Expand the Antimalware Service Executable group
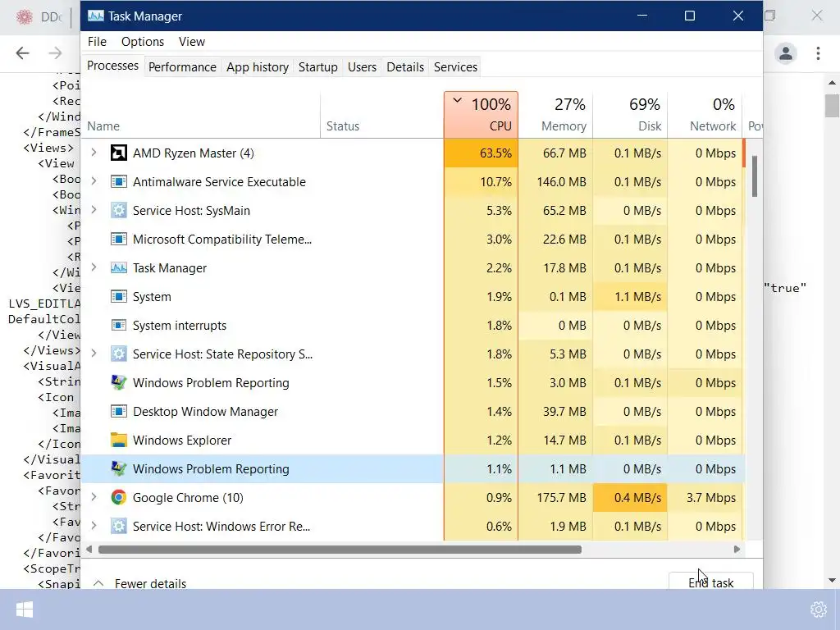The image size is (840, 630). pyautogui.click(x=94, y=181)
